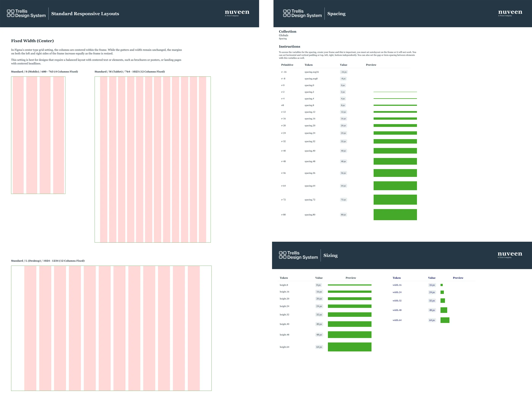Click nuveen logo in the Sizing header
532x402 pixels.
pyautogui.click(x=510, y=254)
